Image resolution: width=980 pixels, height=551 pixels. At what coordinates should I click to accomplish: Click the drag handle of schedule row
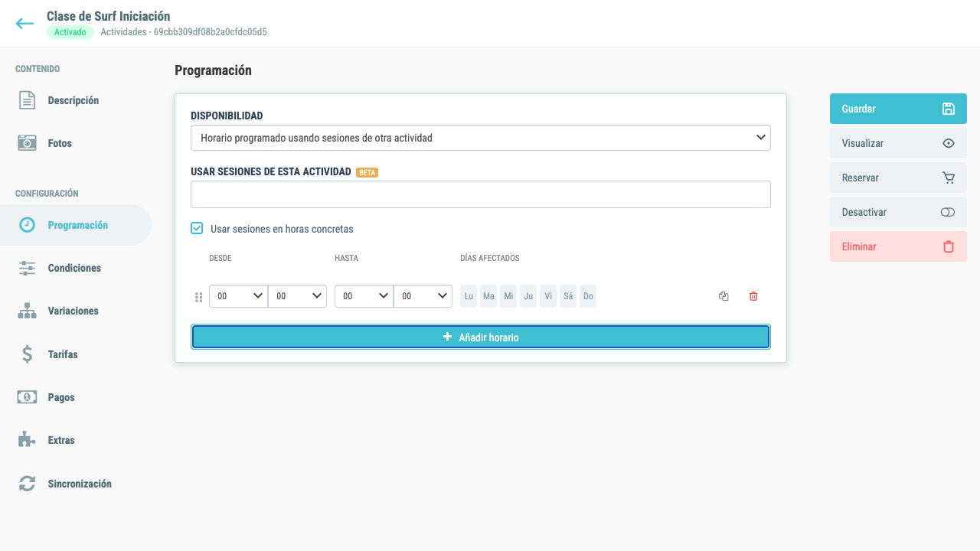pos(198,297)
